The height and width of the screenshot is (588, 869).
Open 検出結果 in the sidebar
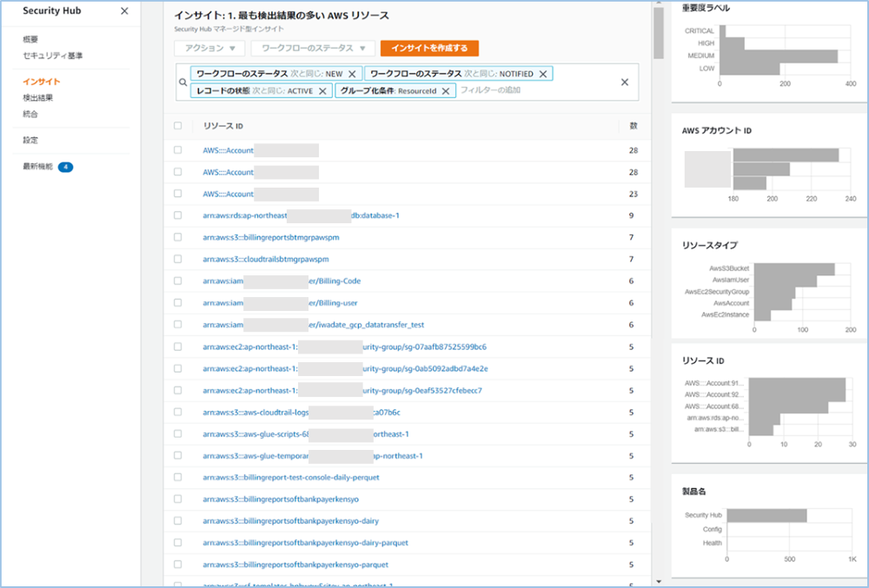37,98
